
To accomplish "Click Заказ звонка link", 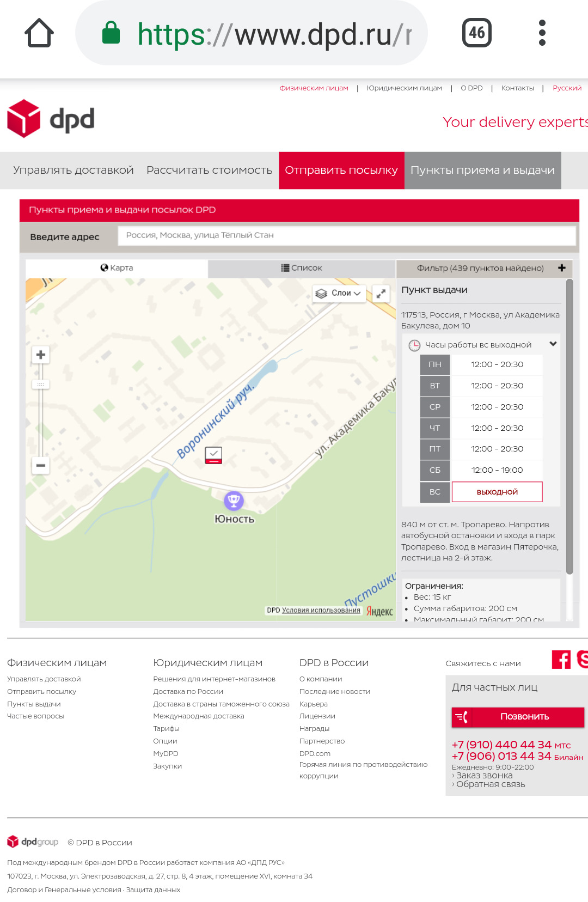I will [484, 776].
